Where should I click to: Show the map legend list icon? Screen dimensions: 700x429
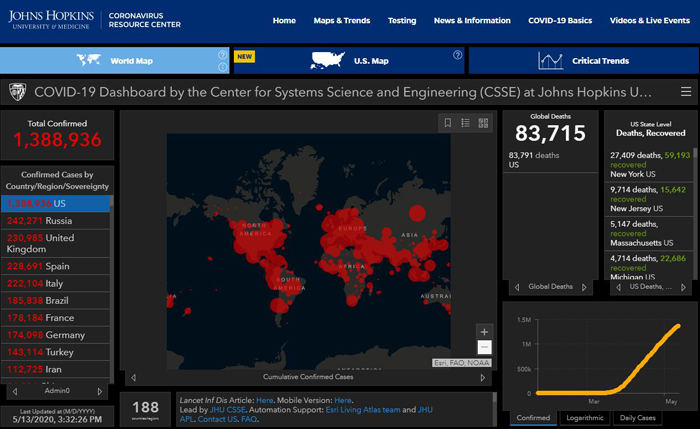click(466, 123)
